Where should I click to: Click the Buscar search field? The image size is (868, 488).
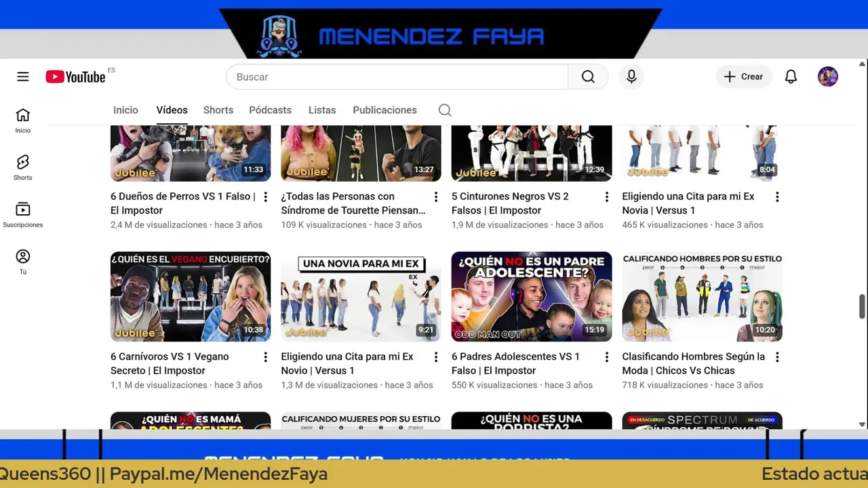coord(397,77)
